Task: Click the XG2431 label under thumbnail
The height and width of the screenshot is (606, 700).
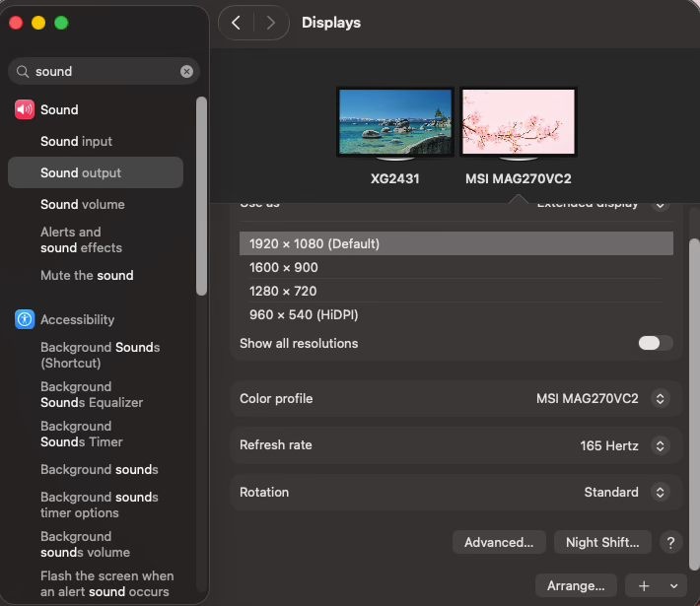Action: click(x=395, y=179)
